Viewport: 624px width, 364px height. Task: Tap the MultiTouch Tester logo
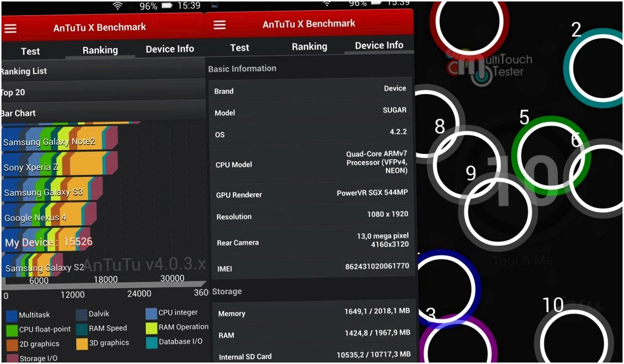489,67
